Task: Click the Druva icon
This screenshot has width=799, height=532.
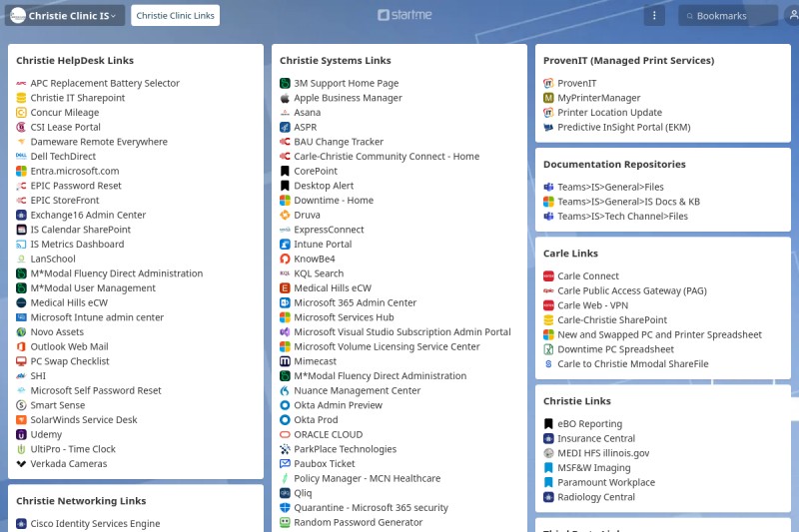Action: (x=285, y=215)
